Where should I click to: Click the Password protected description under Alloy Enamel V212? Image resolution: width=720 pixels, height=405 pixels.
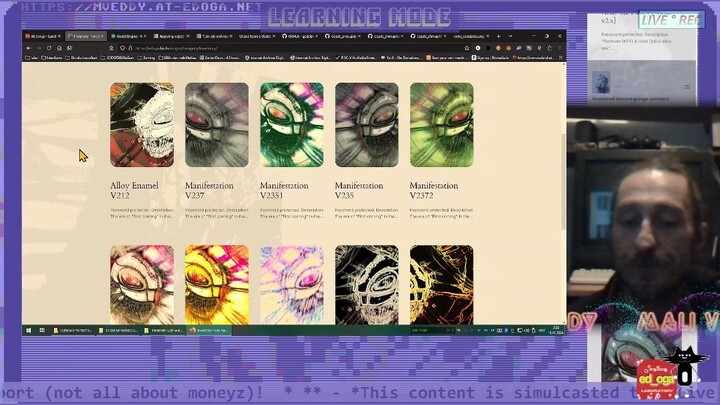point(142,213)
